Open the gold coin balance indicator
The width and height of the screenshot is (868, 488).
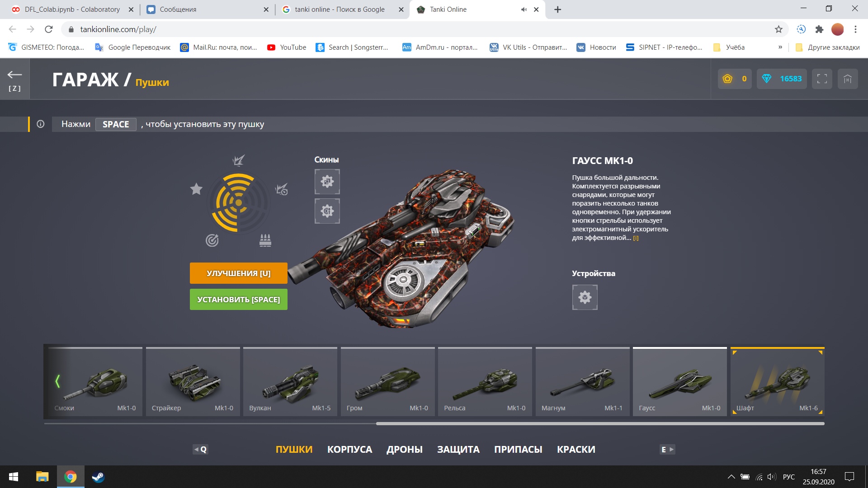coord(735,79)
